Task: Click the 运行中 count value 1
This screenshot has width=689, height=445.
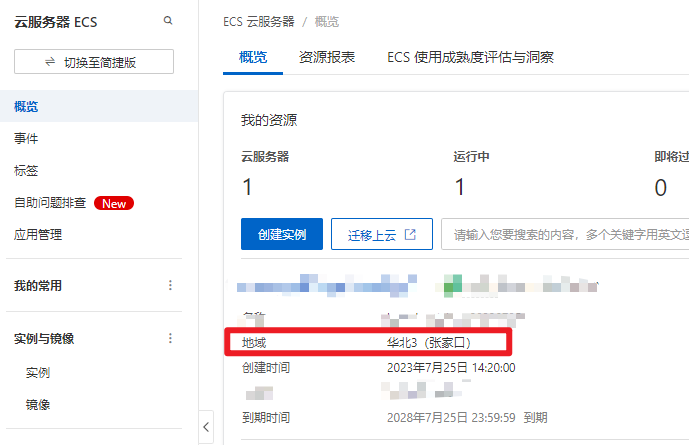Action: coord(460,187)
